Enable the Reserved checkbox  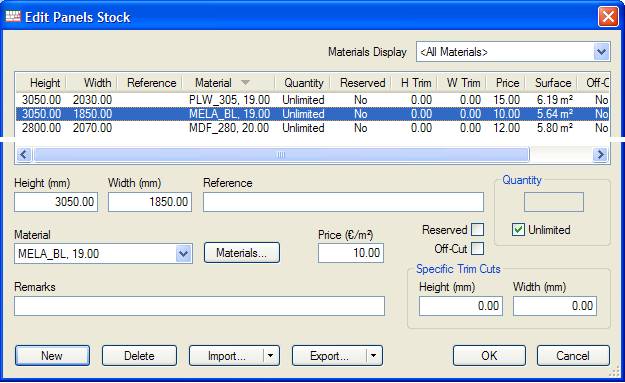pos(477,230)
